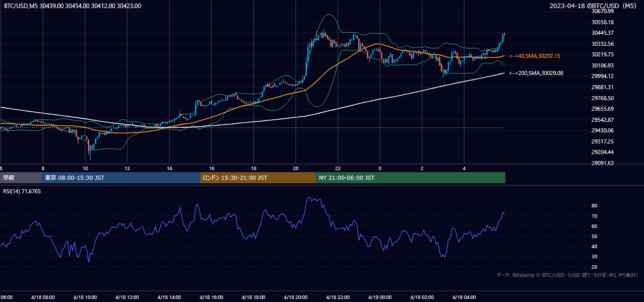Select the 早朝 session bar
The height and width of the screenshot is (302, 644).
pyautogui.click(x=21, y=178)
